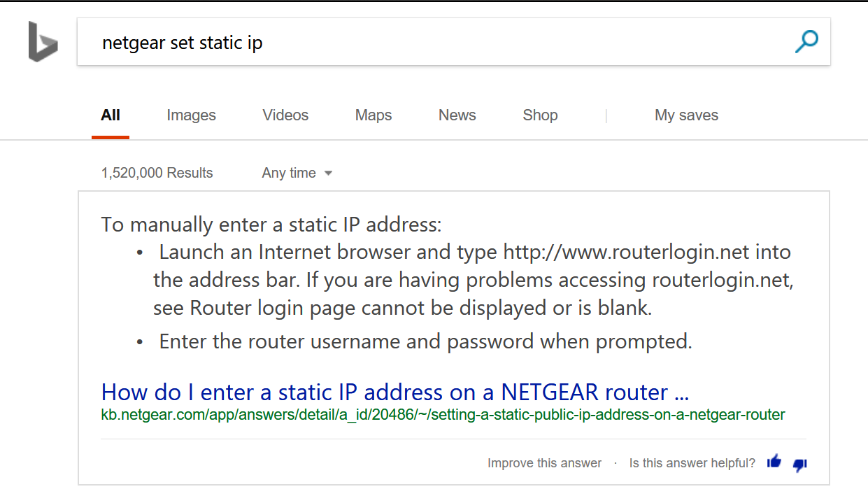The width and height of the screenshot is (868, 503).
Task: Switch to the News tab
Action: point(457,115)
